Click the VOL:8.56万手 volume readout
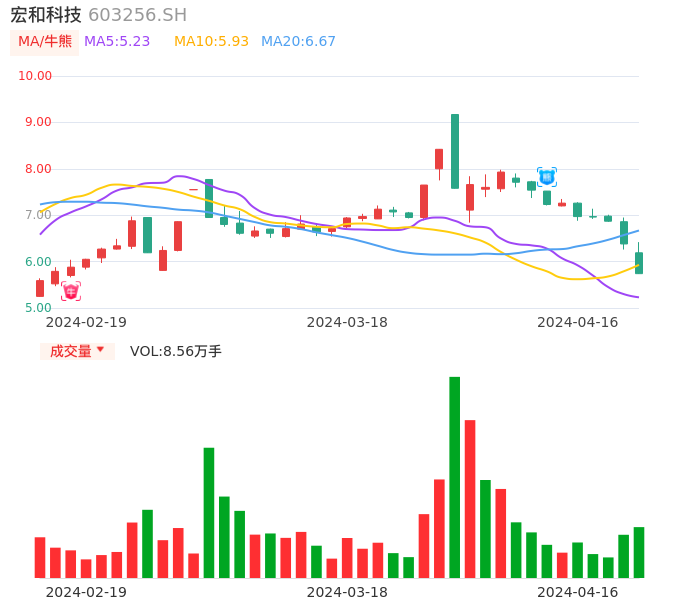 click(x=176, y=351)
